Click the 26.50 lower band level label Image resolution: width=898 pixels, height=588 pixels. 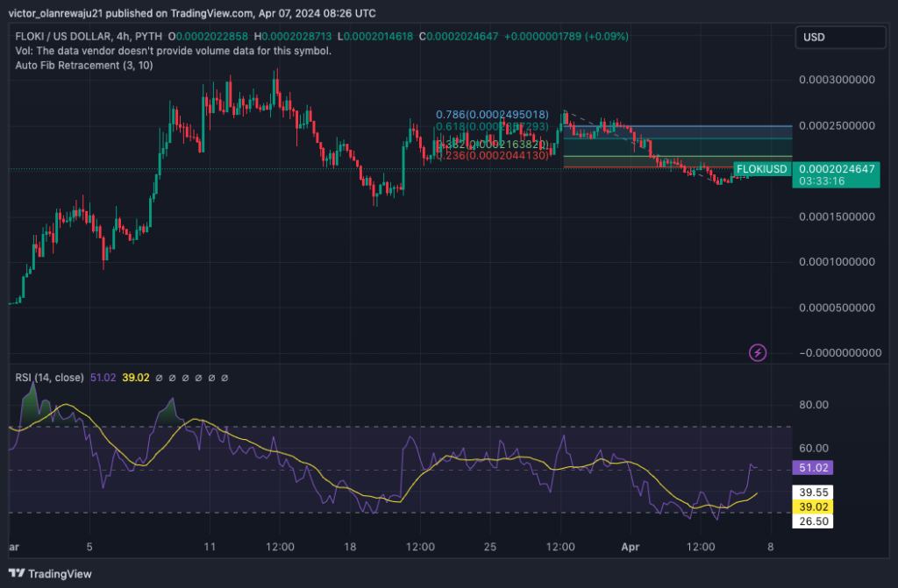click(812, 520)
